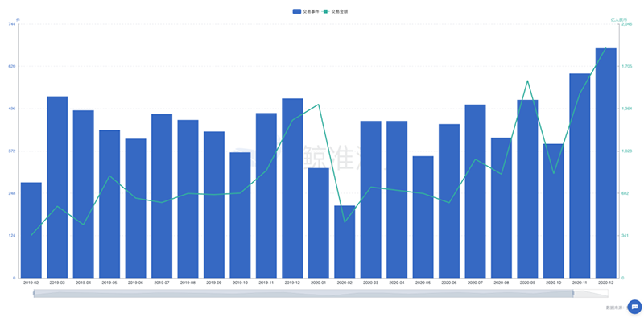Click the 2020-11 bar
Image resolution: width=644 pixels, height=318 pixels.
pos(580,176)
